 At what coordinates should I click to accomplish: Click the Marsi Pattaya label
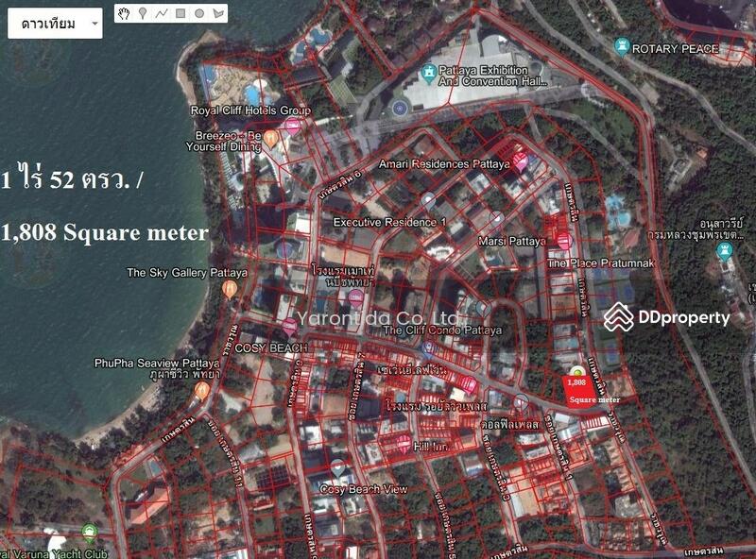point(512,241)
